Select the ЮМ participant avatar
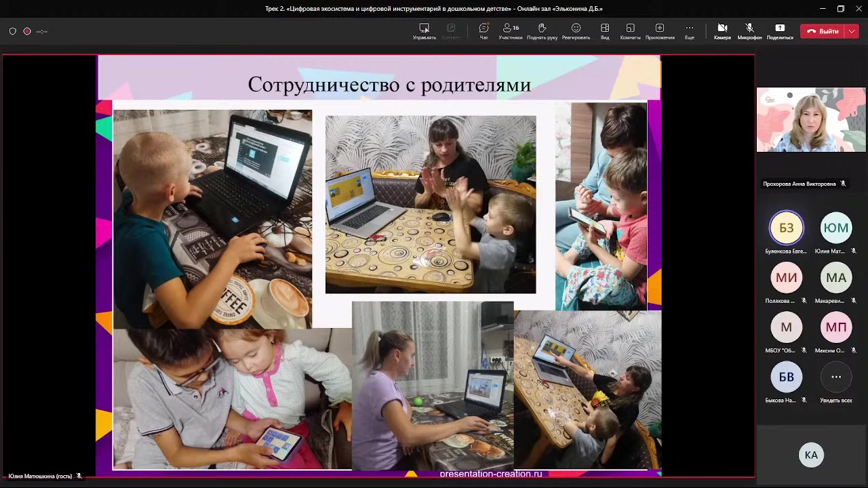The image size is (868, 488). coord(835,228)
